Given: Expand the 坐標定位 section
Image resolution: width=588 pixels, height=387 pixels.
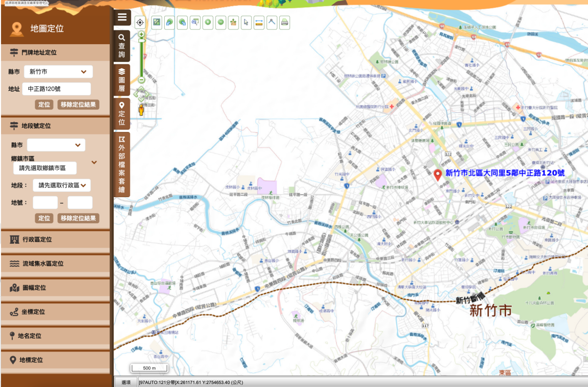Looking at the screenshot, I should point(55,312).
